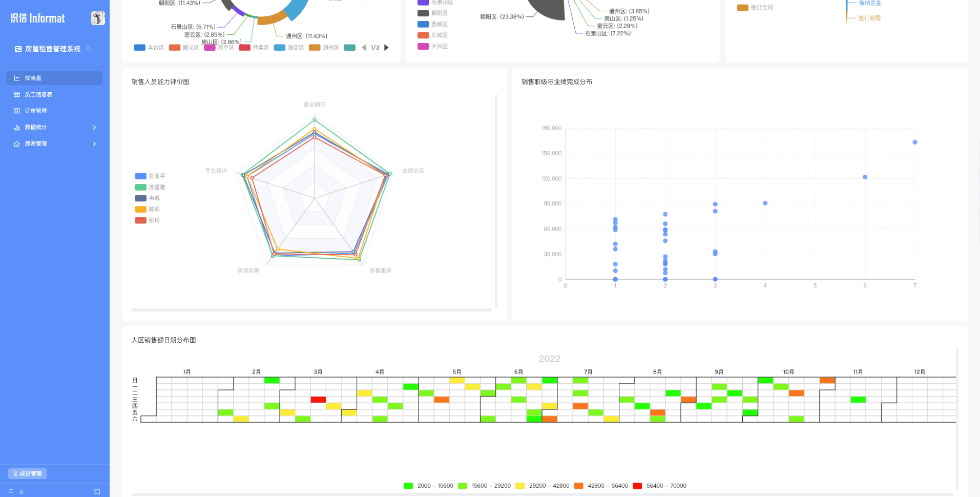The image size is (980, 497).
Task: Click the 朝阳区: (23.38%) pie label
Action: point(502,17)
